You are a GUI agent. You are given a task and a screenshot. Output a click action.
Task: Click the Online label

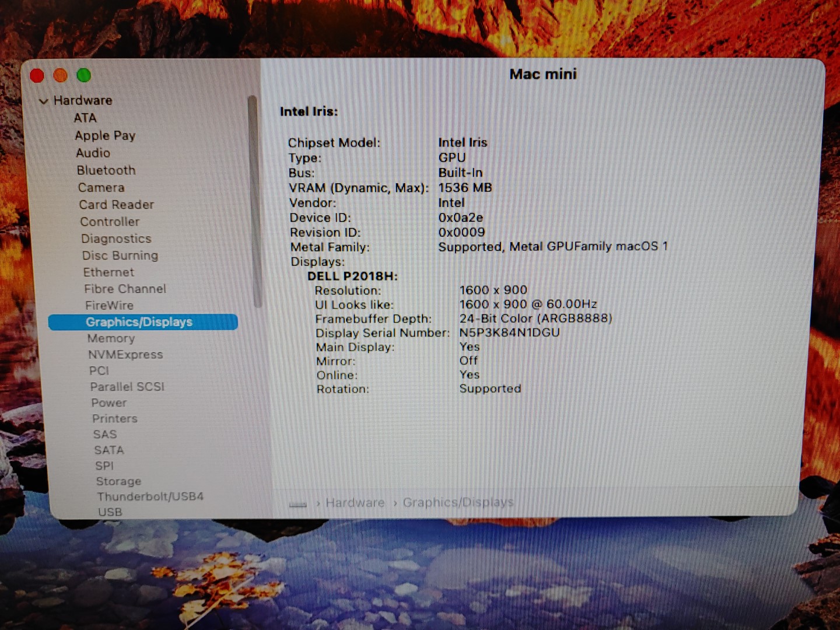point(337,375)
